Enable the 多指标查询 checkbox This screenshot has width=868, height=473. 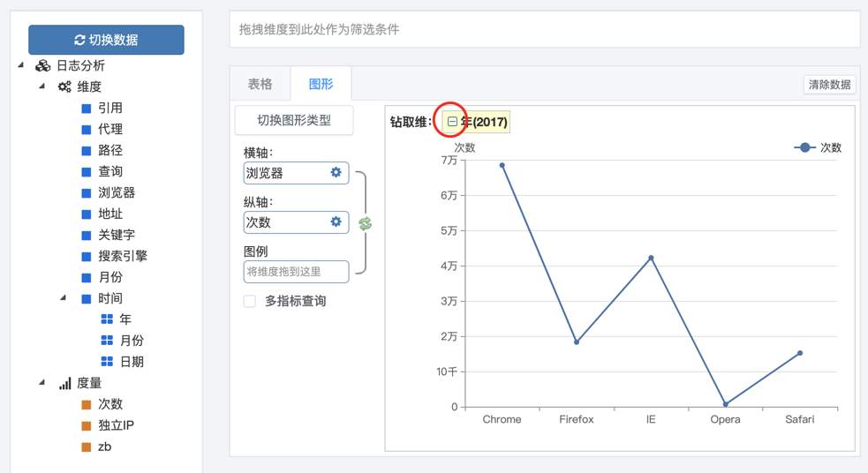click(250, 301)
